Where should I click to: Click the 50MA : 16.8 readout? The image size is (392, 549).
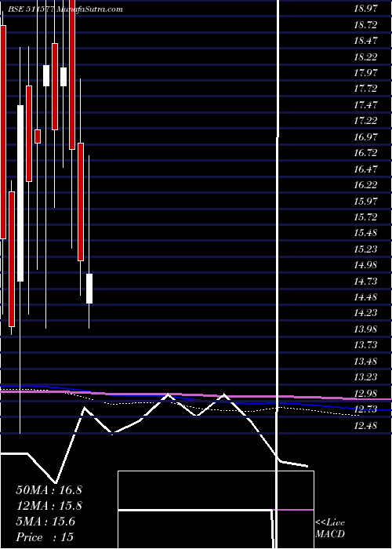tap(49, 490)
